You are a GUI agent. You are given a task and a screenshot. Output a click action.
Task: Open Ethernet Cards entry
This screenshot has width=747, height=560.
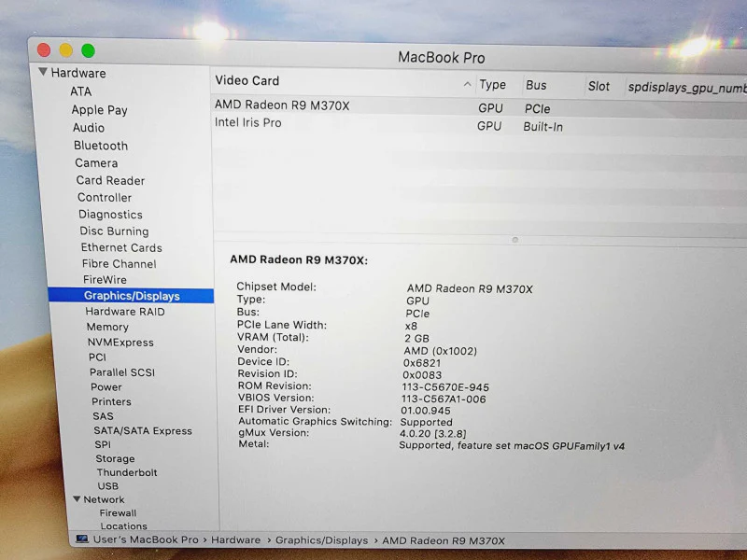[x=121, y=247]
